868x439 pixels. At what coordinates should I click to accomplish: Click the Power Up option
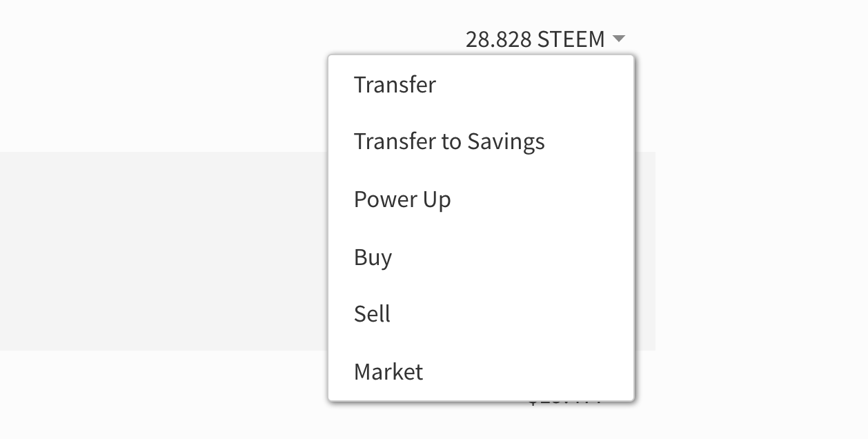402,199
